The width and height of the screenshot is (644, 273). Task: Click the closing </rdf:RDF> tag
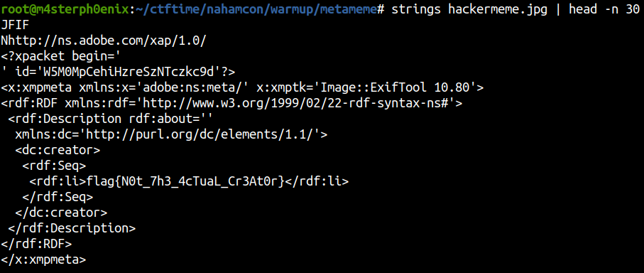click(x=36, y=244)
